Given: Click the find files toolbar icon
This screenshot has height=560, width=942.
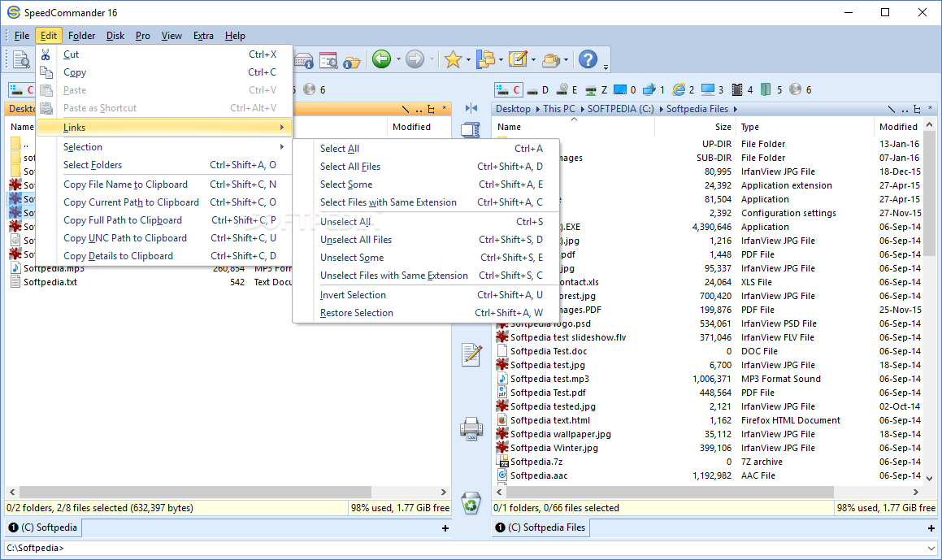Looking at the screenshot, I should coord(328,59).
